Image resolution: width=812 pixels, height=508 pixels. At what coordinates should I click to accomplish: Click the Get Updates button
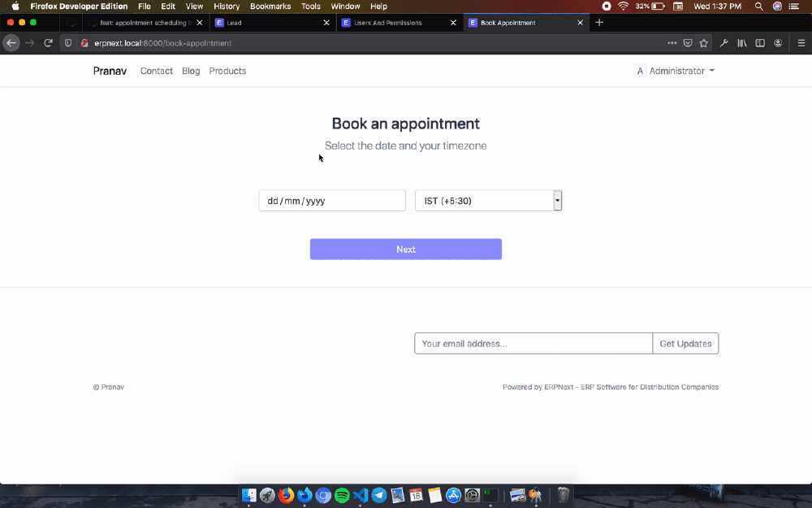click(685, 344)
